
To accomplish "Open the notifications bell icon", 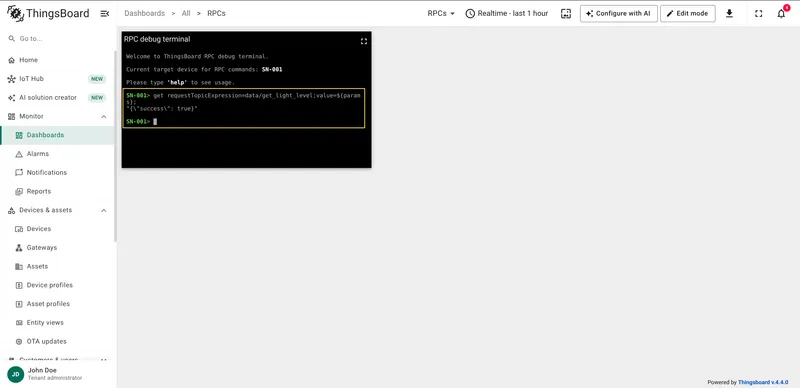I will [x=781, y=14].
